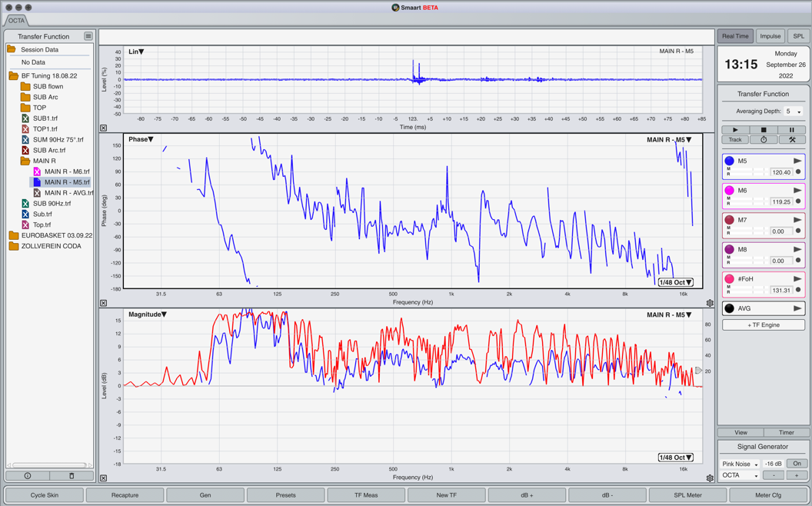Click the M6 magenta color swatch

pyautogui.click(x=730, y=191)
